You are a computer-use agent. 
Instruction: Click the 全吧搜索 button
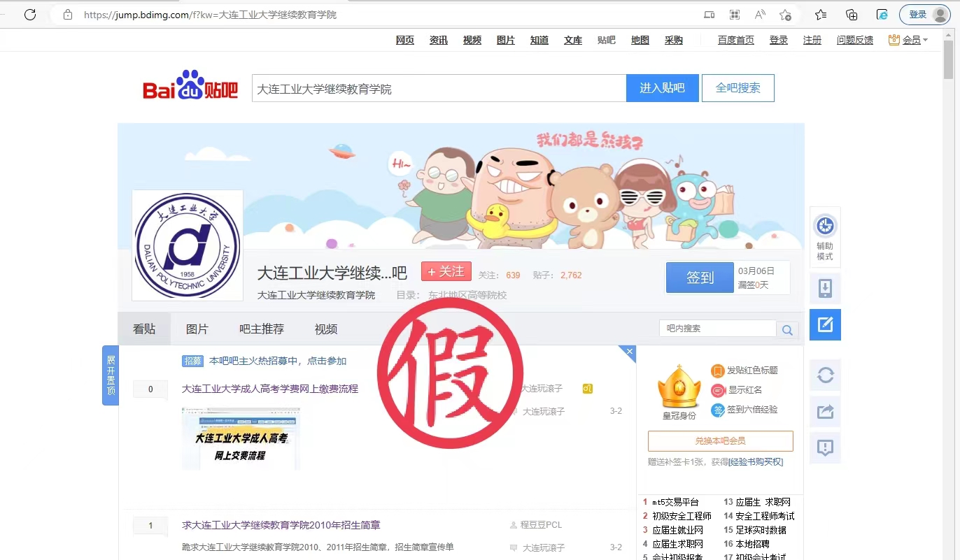738,88
